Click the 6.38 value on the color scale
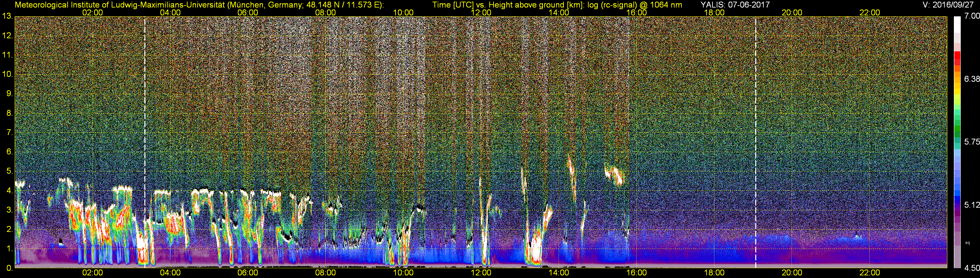This screenshot has height=278, width=980. tap(972, 79)
